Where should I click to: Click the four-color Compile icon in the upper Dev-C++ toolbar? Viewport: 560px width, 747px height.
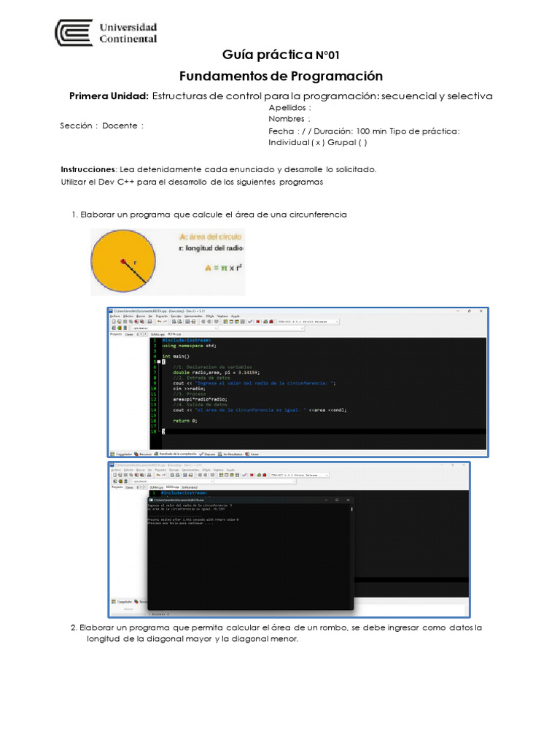tap(225, 322)
